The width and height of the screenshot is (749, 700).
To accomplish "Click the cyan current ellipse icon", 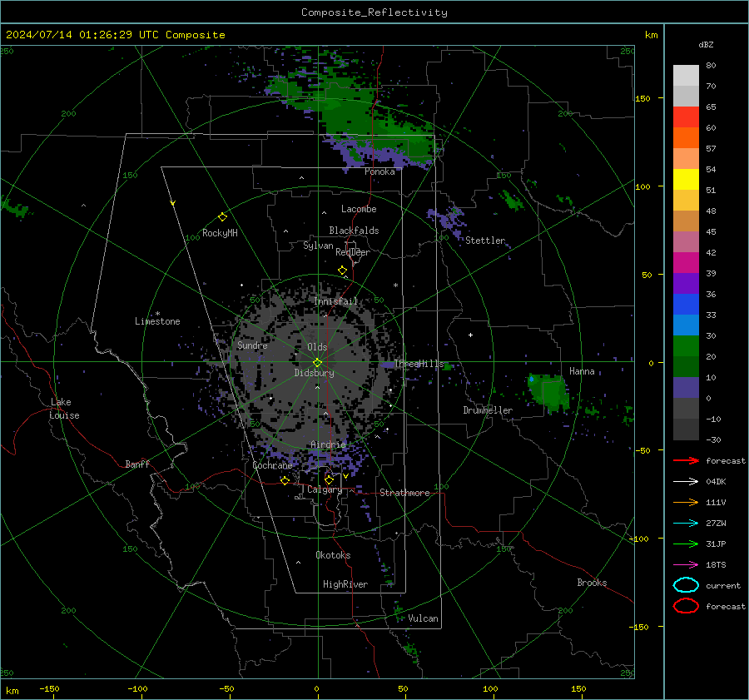I will pos(686,585).
